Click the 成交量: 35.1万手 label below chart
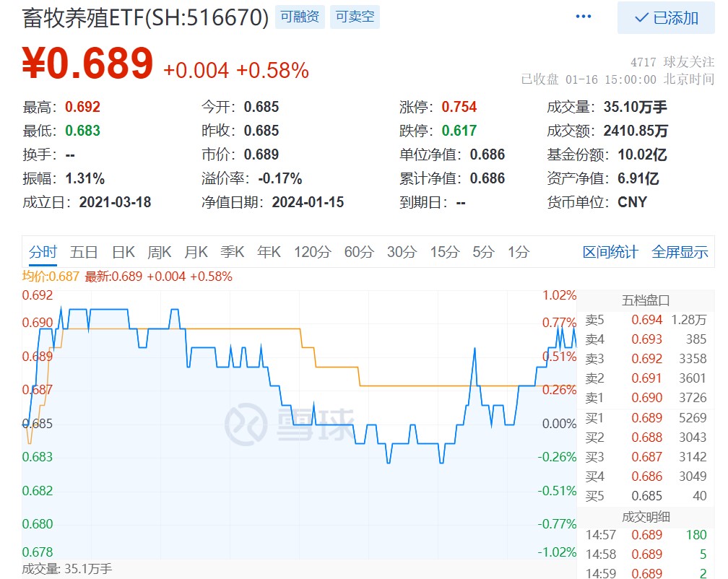This screenshot has width=728, height=579. pos(67,569)
